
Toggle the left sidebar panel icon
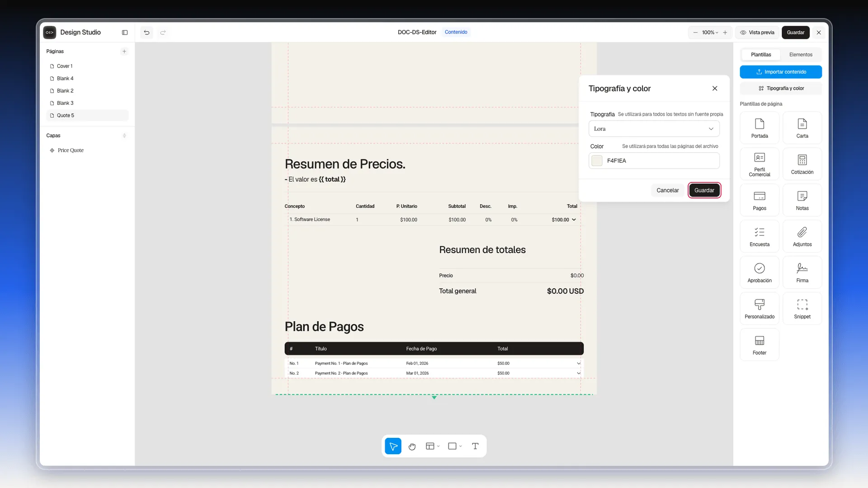[125, 33]
